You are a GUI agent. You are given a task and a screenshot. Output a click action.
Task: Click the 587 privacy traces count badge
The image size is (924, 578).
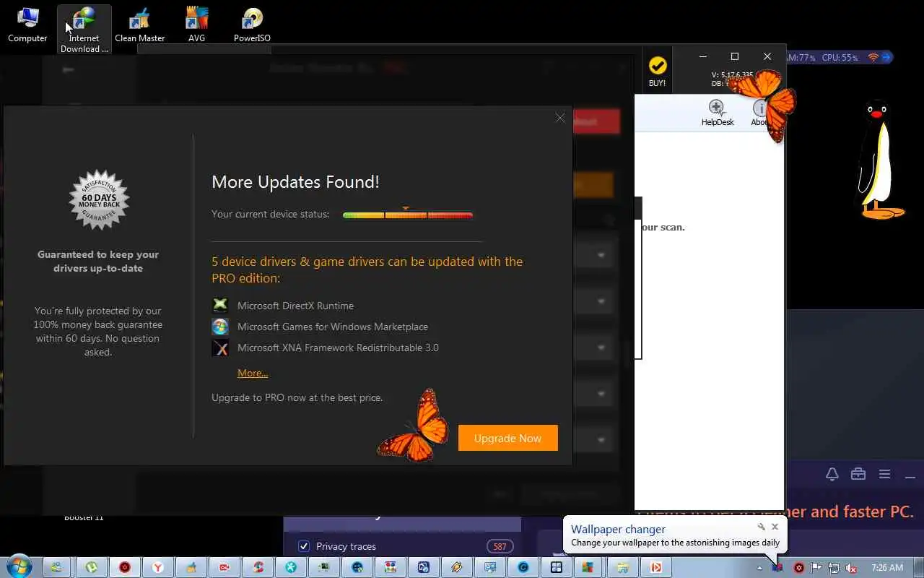tap(500, 546)
